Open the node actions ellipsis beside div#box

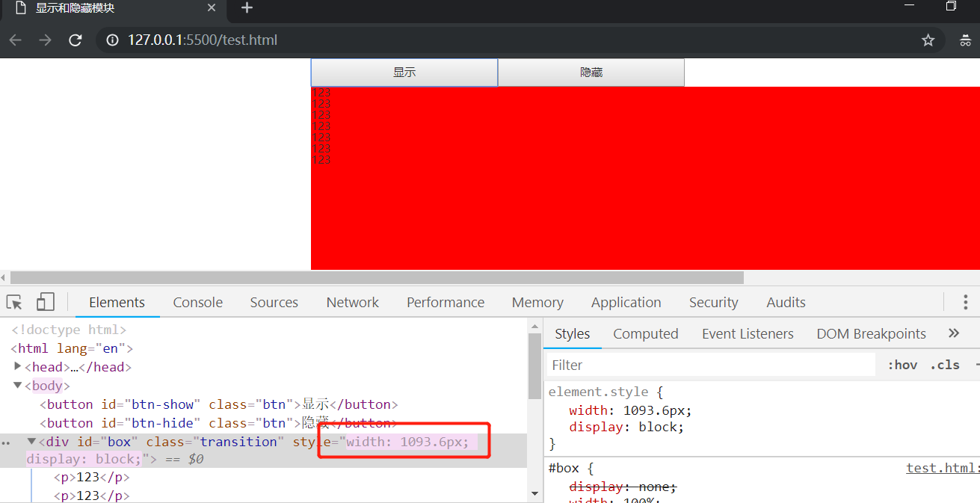tap(6, 442)
